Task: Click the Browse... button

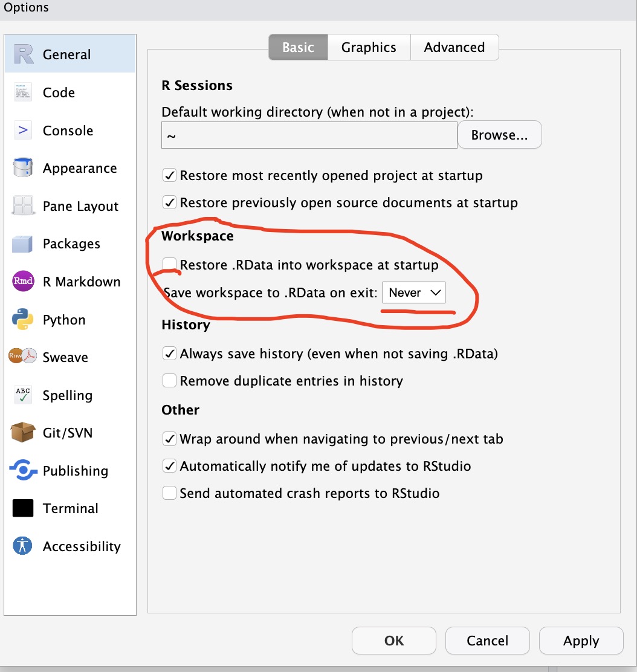Action: (500, 135)
